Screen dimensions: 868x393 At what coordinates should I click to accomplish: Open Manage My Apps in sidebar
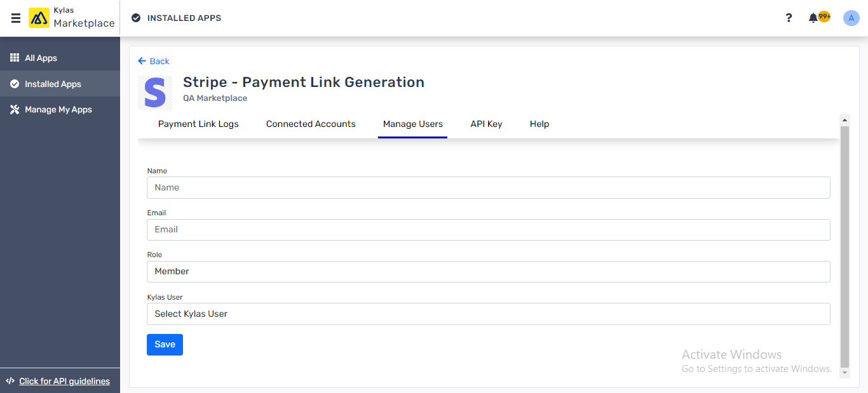(58, 109)
